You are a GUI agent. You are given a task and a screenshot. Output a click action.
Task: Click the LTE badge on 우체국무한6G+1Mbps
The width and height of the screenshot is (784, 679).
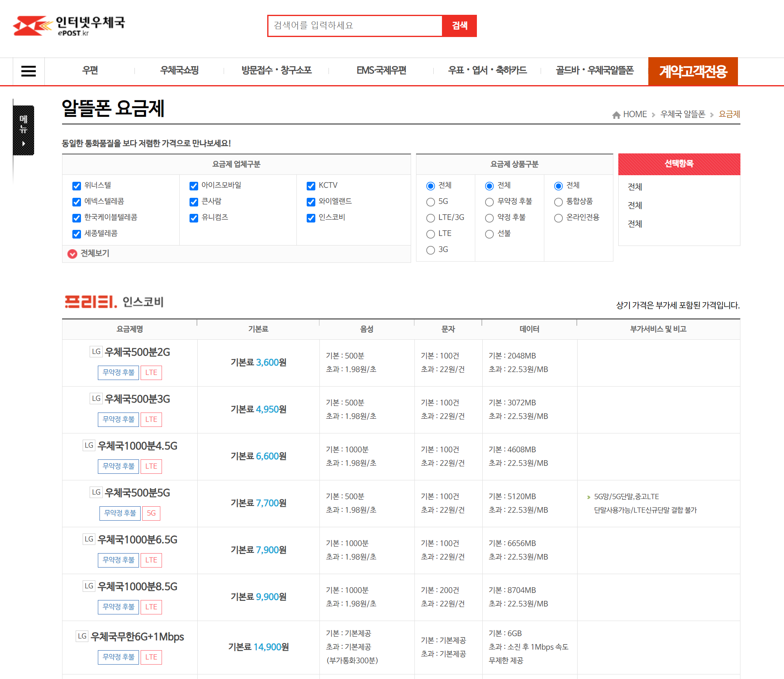151,657
